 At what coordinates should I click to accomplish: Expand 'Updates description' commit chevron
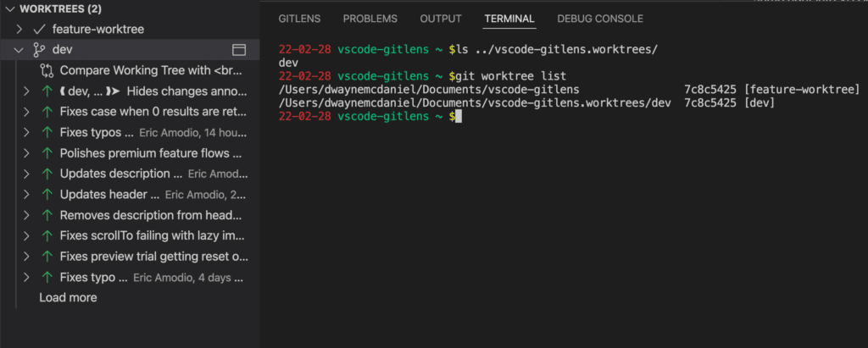click(x=26, y=174)
